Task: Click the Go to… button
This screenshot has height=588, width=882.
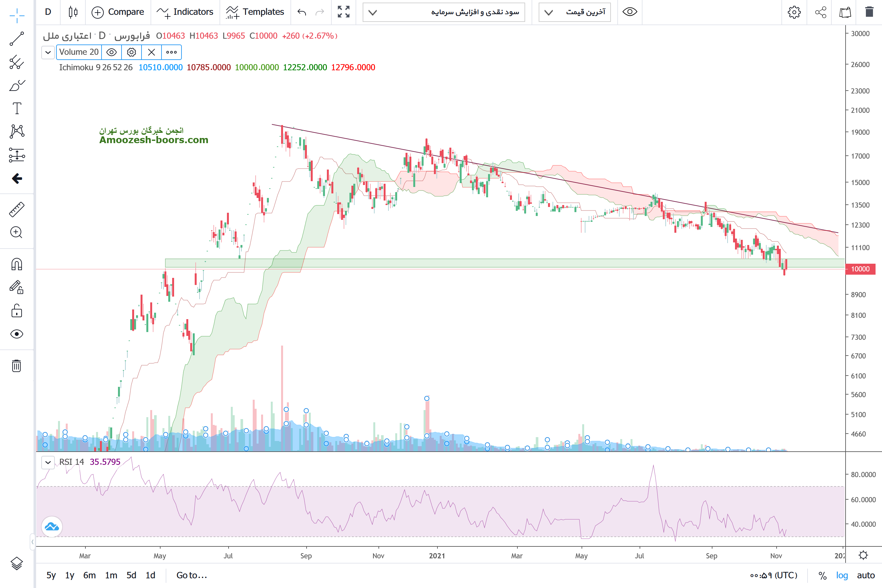Action: [191, 575]
